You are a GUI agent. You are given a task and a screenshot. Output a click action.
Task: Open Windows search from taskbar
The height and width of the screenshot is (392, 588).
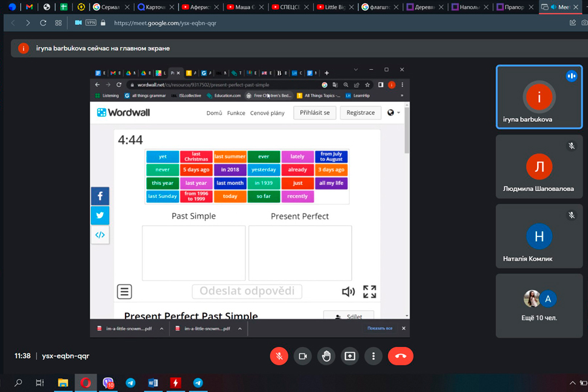coord(18,383)
